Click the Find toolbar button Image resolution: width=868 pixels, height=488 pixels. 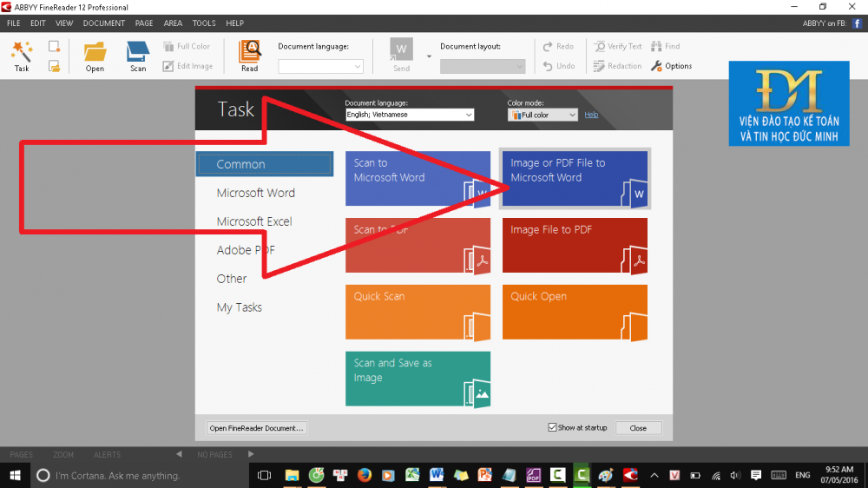[666, 47]
